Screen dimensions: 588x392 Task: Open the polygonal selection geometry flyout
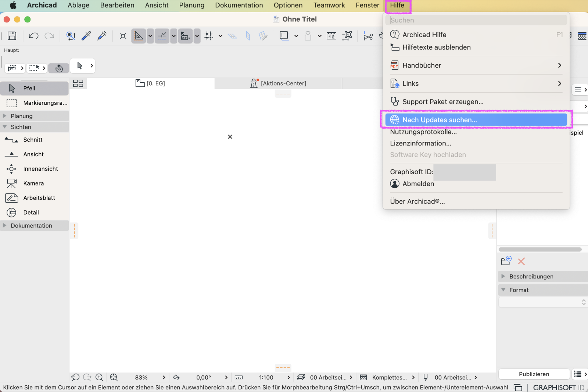(15, 68)
